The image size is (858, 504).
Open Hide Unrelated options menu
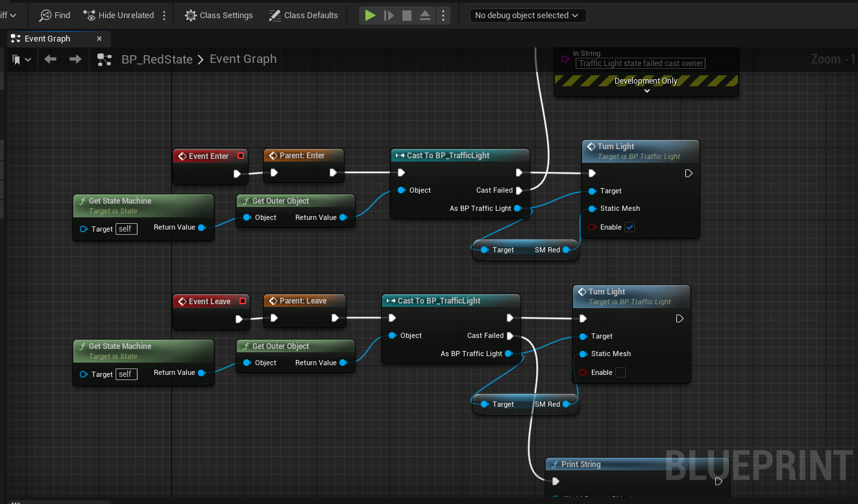[164, 15]
